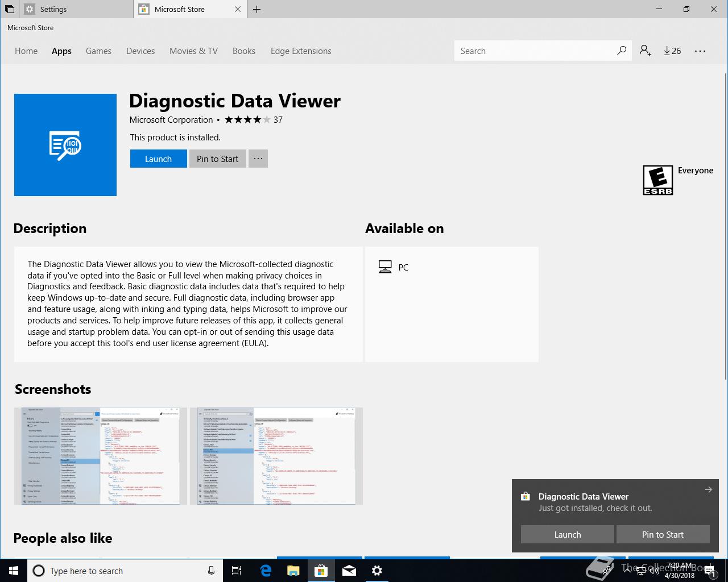
Task: Click the ESRB Everyone rating badge
Action: click(x=657, y=180)
